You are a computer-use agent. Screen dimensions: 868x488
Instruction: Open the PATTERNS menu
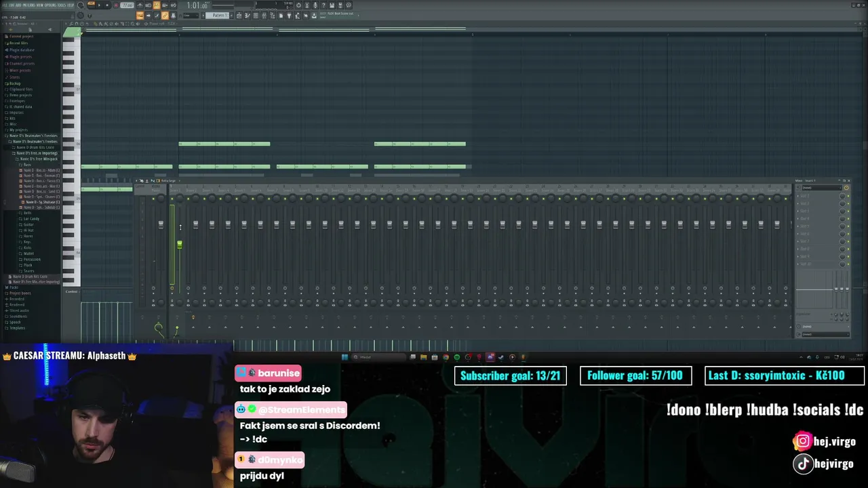click(29, 5)
